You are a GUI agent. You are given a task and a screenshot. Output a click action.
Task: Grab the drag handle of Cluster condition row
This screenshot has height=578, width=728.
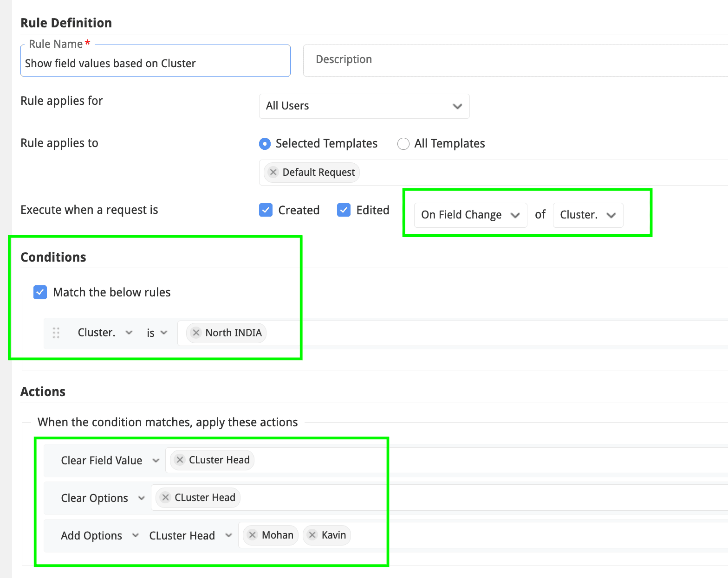[56, 333]
